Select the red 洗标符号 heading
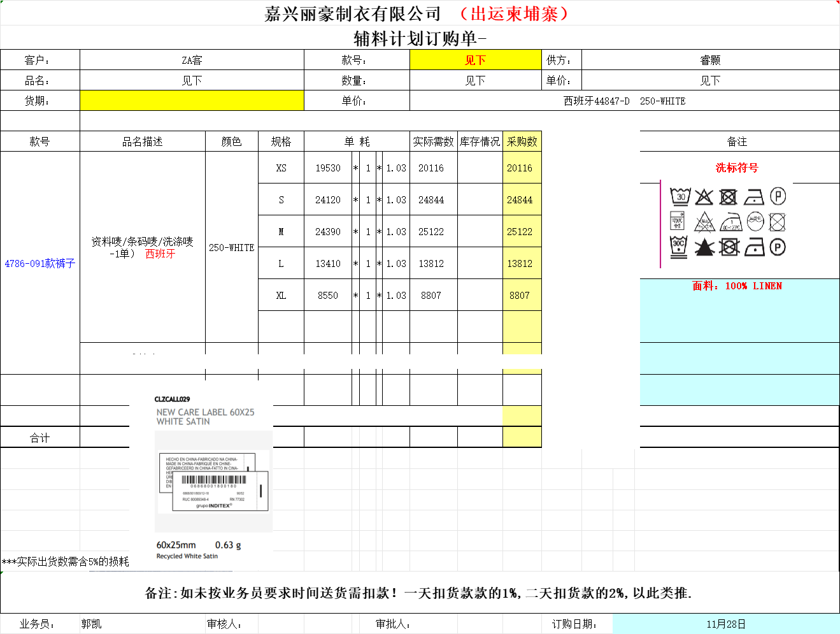840x634 pixels. click(x=737, y=168)
